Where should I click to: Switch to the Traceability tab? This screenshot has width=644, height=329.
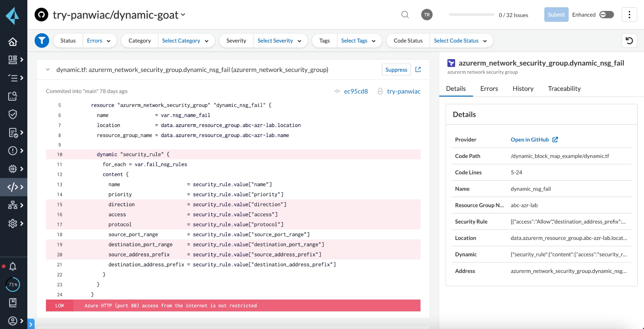(564, 89)
